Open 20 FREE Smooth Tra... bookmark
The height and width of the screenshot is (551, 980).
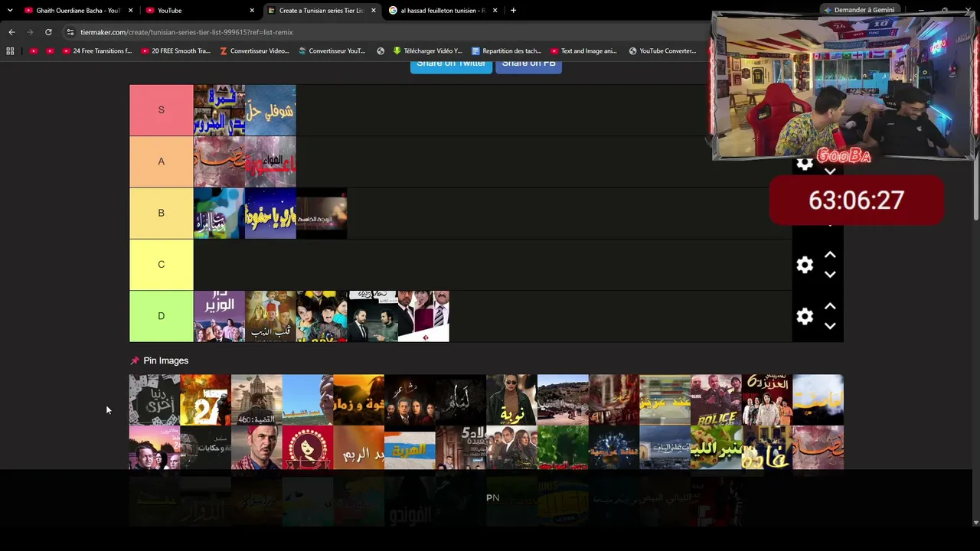click(x=175, y=51)
